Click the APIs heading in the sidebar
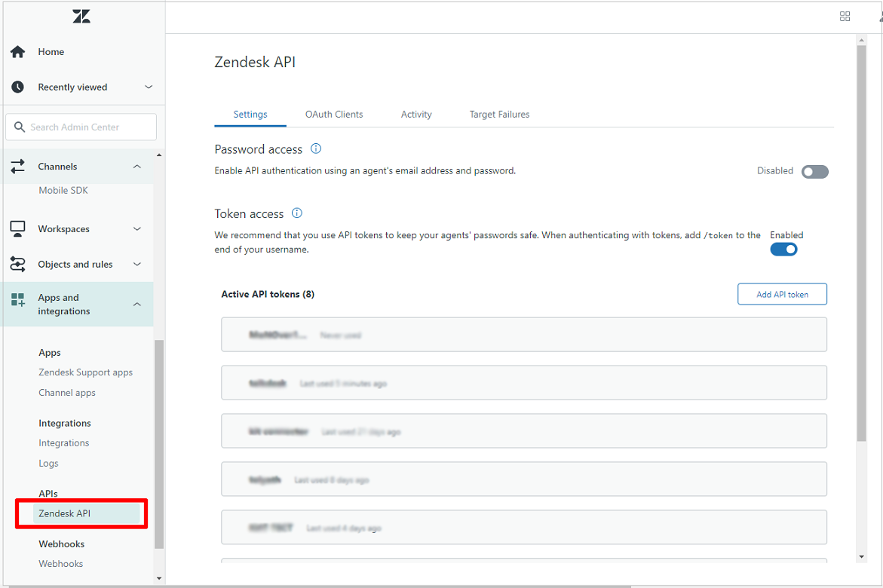This screenshot has height=588, width=883. click(x=48, y=493)
